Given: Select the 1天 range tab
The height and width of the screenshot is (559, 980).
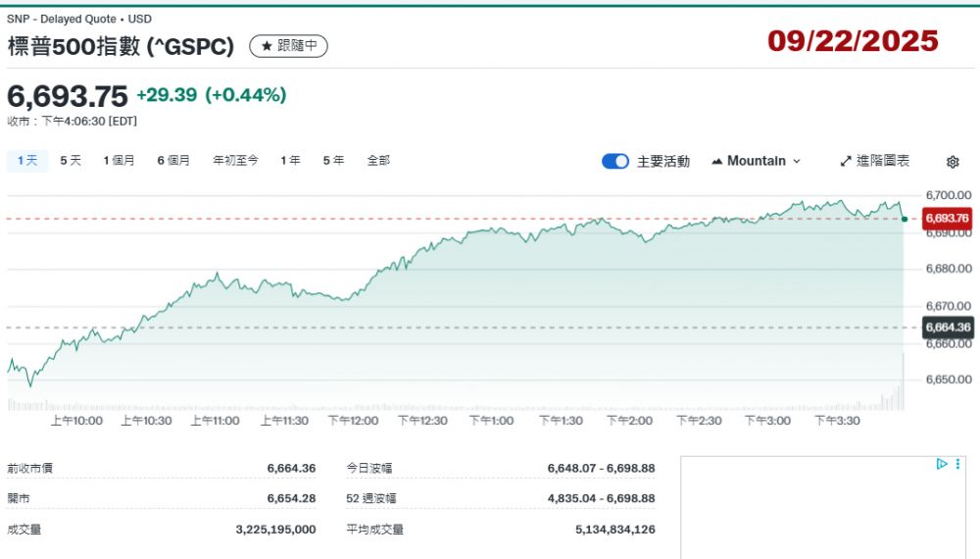Looking at the screenshot, I should tap(27, 161).
